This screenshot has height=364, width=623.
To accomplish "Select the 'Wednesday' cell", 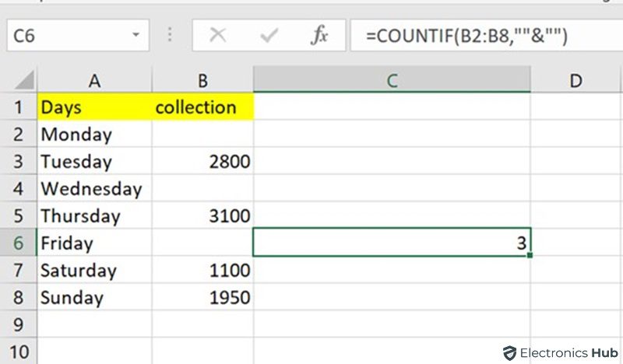I will [x=94, y=188].
